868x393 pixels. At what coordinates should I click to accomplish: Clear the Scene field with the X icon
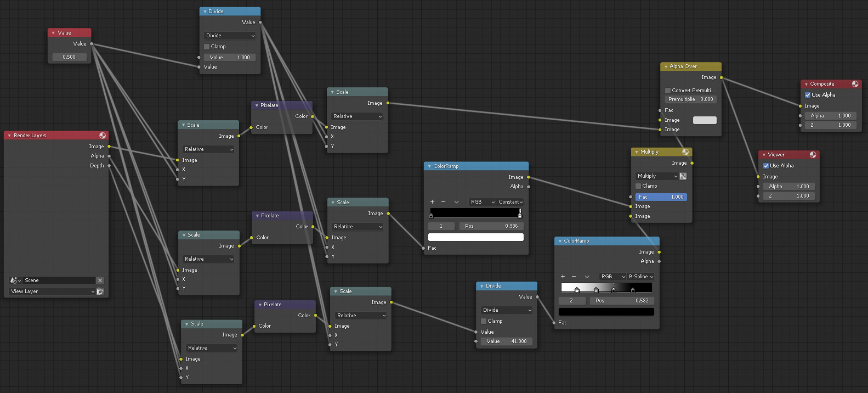pyautogui.click(x=100, y=280)
